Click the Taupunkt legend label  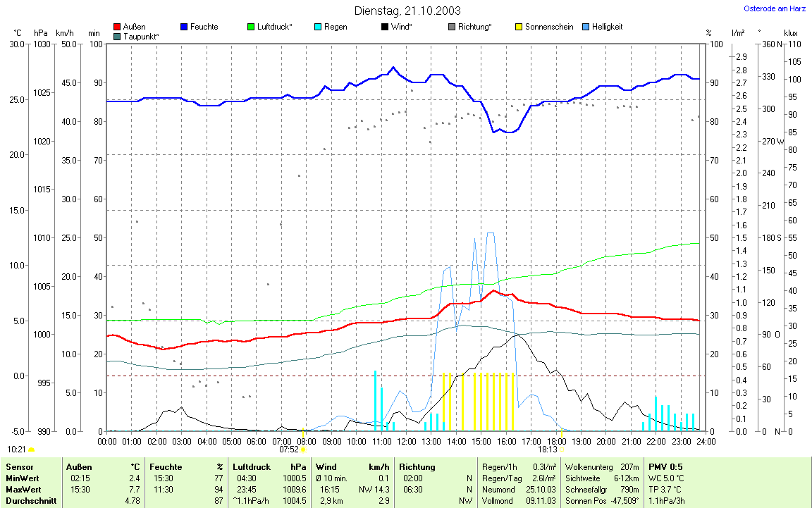tap(141, 36)
